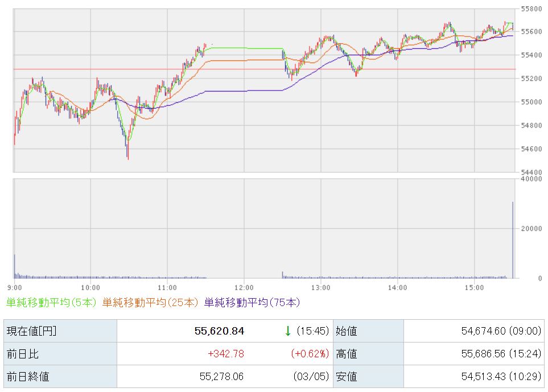Click the 9:00 time axis label
Screen dimensions: 548x392
click(x=15, y=287)
